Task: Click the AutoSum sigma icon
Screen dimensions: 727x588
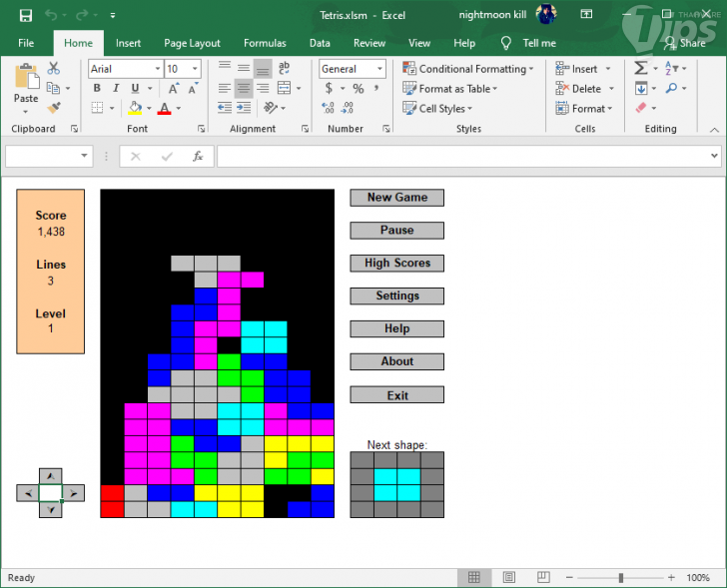Action: (641, 68)
